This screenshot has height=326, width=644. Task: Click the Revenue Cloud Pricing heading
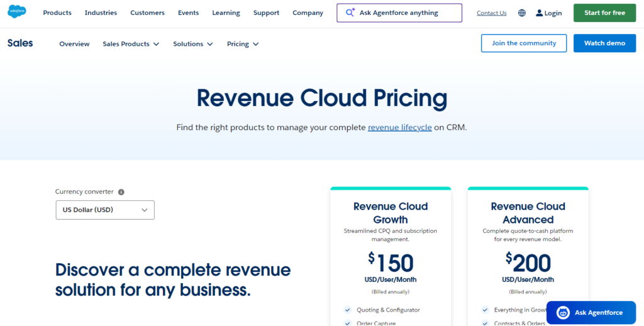322,99
